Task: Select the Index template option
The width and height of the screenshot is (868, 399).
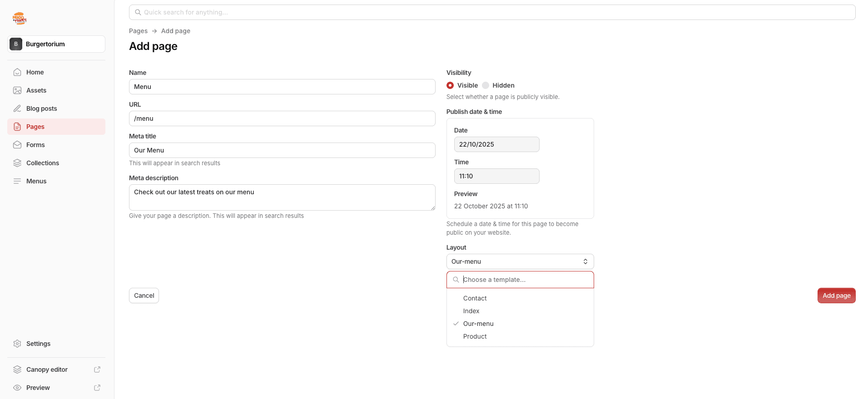Action: click(471, 311)
